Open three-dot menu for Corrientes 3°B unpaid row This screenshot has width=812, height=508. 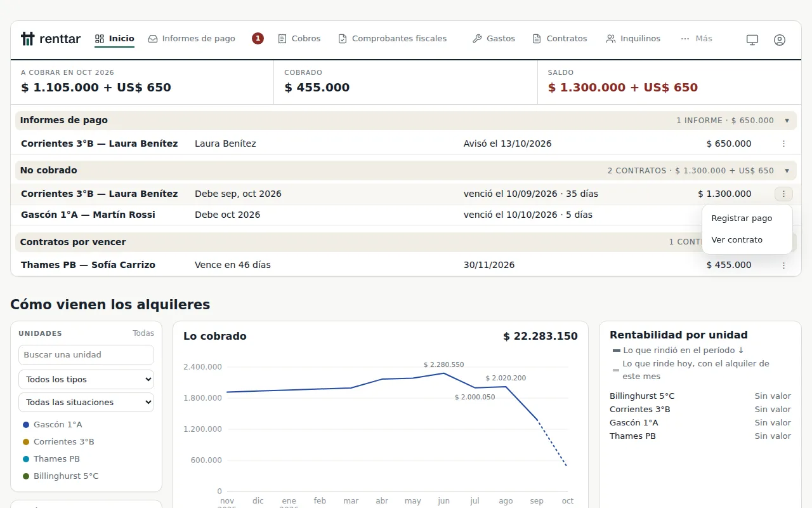click(783, 194)
